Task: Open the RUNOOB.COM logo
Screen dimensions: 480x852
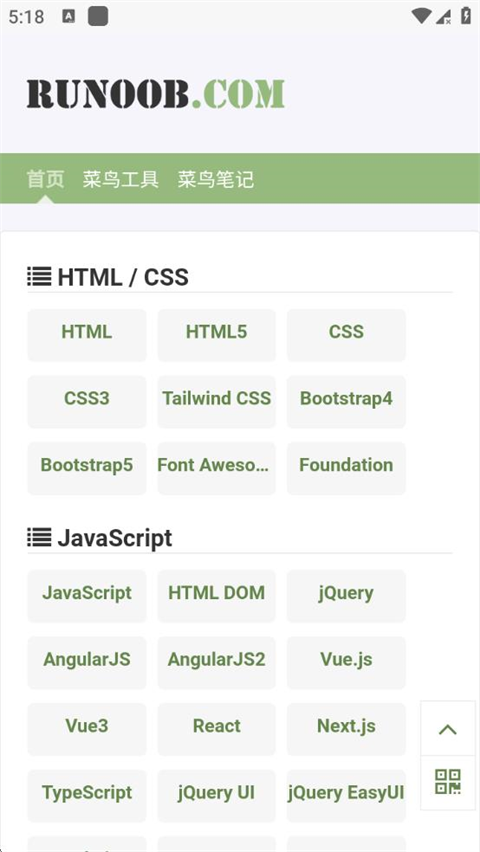Action: pyautogui.click(x=156, y=93)
